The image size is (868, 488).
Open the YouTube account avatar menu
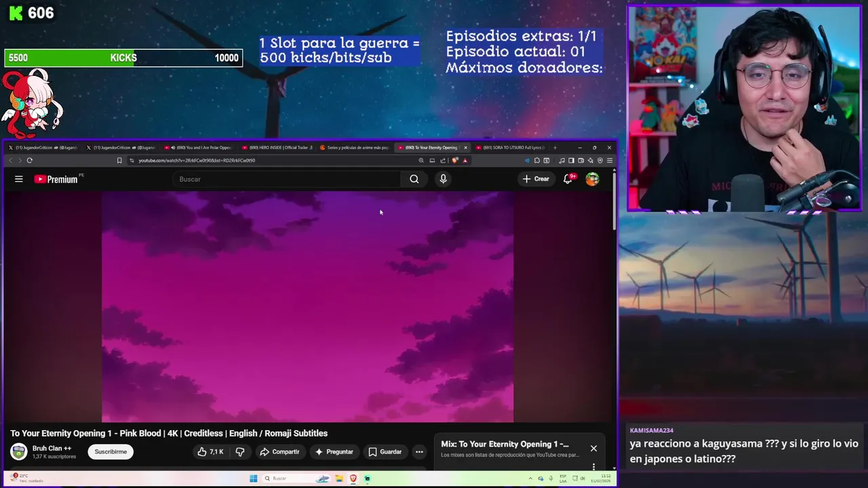pyautogui.click(x=593, y=179)
